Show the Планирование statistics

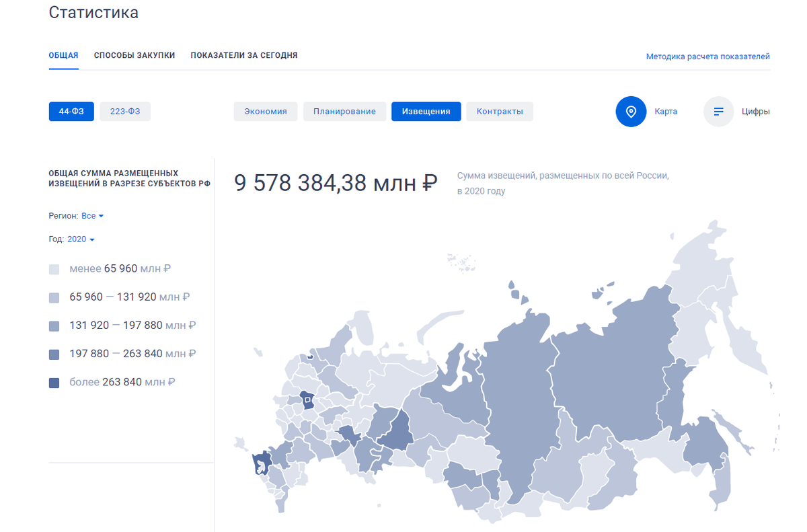click(x=344, y=112)
